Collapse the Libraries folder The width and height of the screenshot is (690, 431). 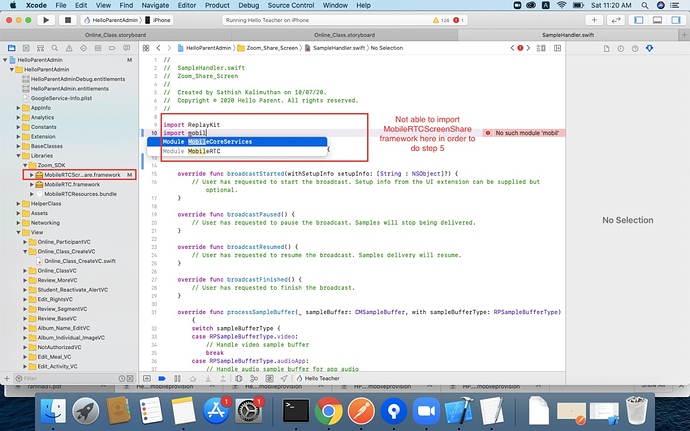[18, 156]
